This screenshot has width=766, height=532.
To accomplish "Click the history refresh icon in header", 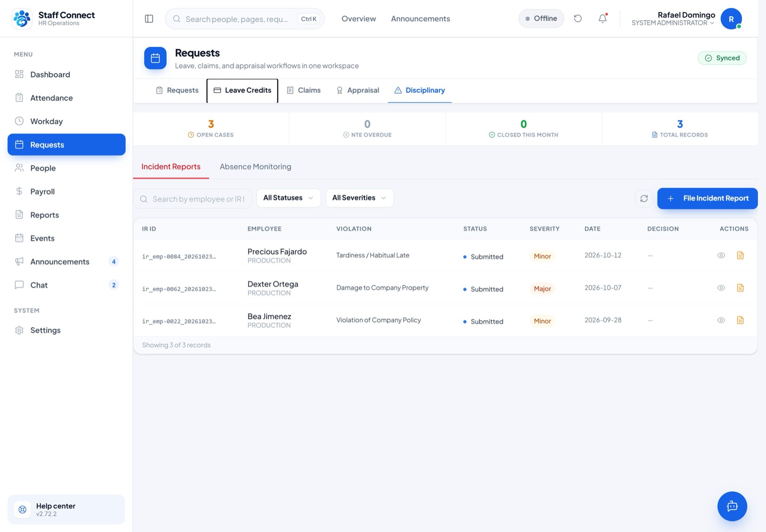I will (x=578, y=19).
